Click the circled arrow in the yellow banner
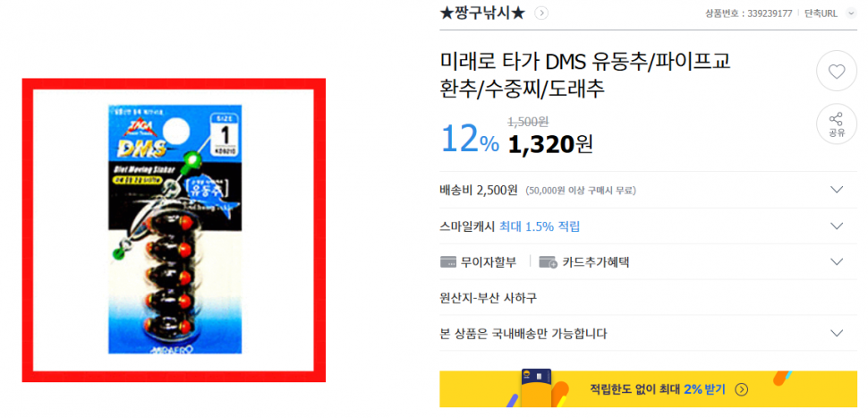Image resolution: width=868 pixels, height=418 pixels. pos(741,389)
